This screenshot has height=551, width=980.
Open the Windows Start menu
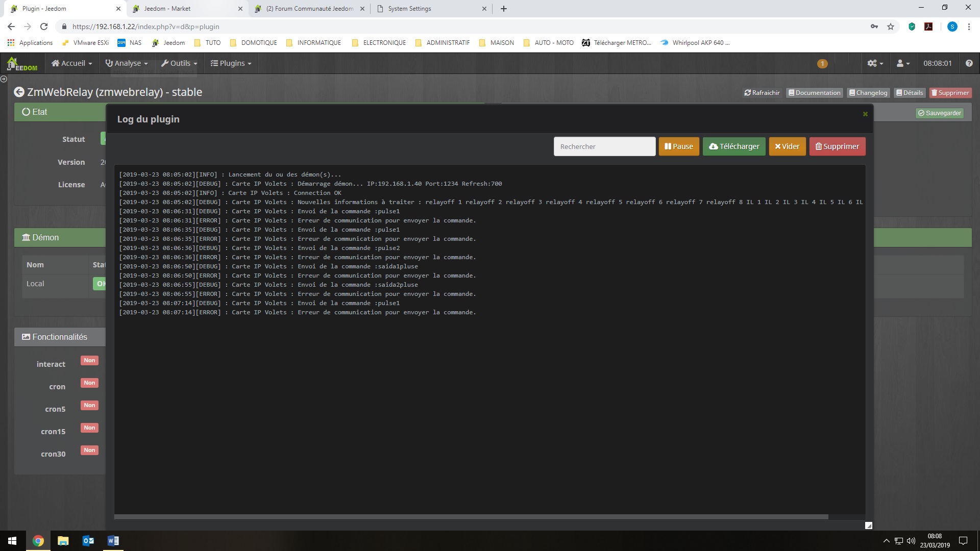(12, 541)
